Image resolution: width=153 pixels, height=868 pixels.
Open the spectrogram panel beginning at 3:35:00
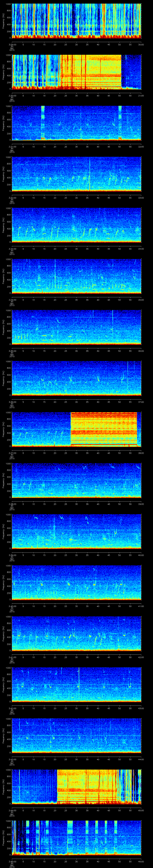(77, 327)
